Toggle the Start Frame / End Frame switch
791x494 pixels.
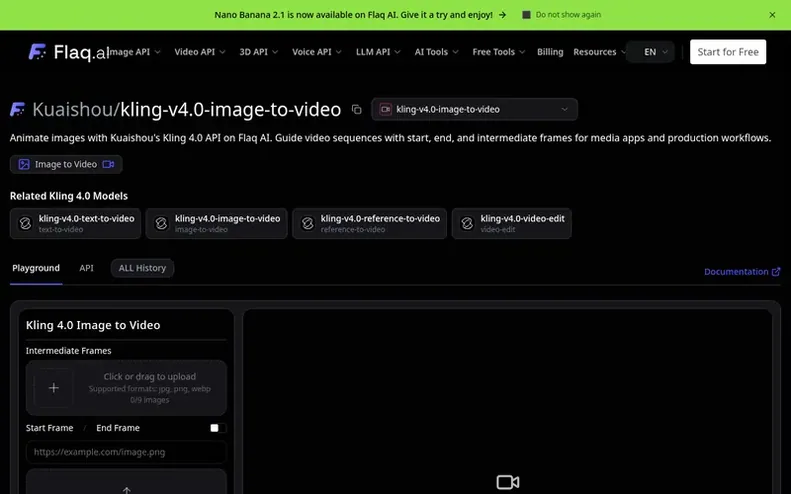[x=218, y=428]
